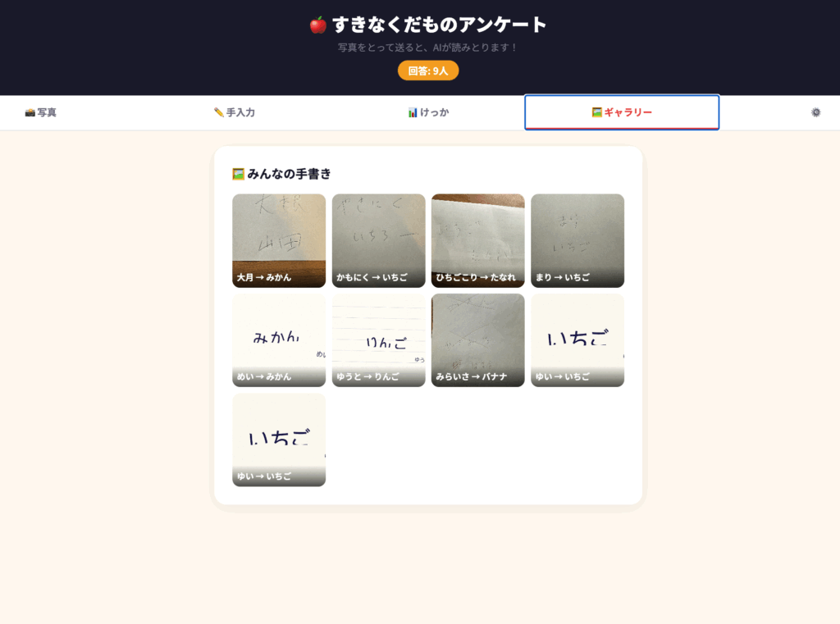Click the 回答: 9人 badge
The image size is (840, 624).
click(x=428, y=71)
